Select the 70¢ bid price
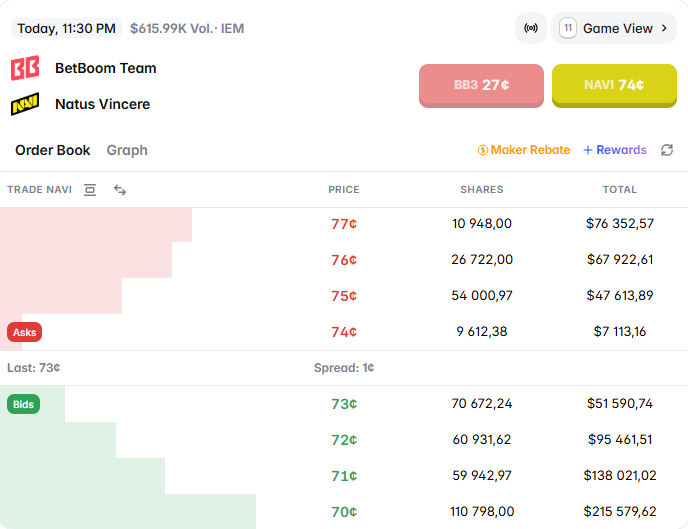The image size is (688, 529). click(x=344, y=511)
